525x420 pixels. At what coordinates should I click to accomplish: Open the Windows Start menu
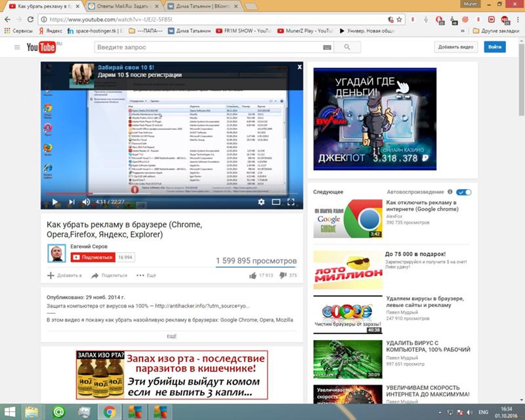(9, 411)
